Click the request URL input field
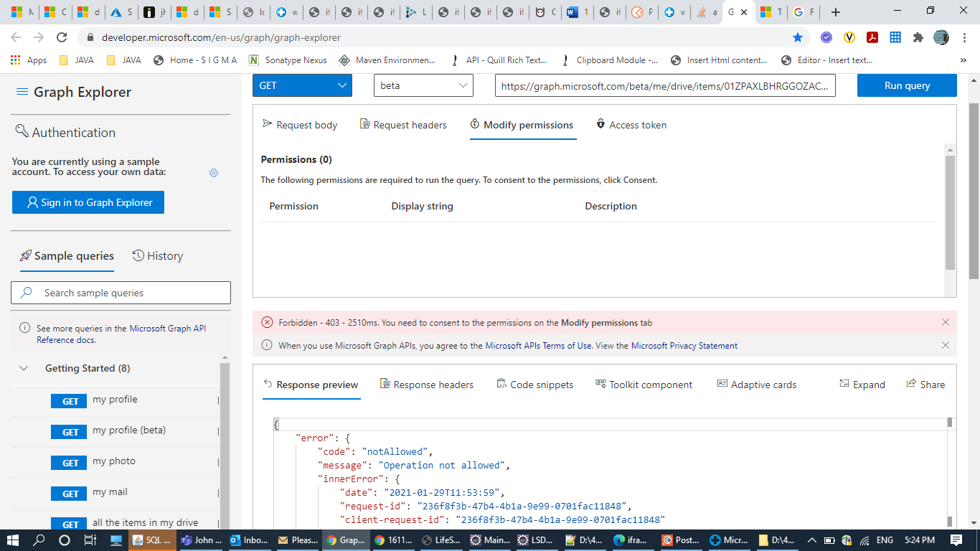The width and height of the screenshot is (980, 551). 665,85
